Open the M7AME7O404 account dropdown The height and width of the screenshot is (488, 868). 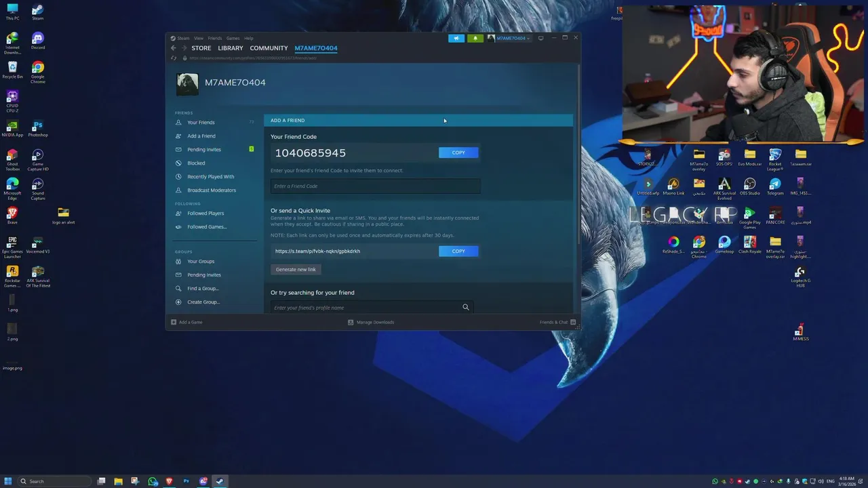click(x=509, y=38)
